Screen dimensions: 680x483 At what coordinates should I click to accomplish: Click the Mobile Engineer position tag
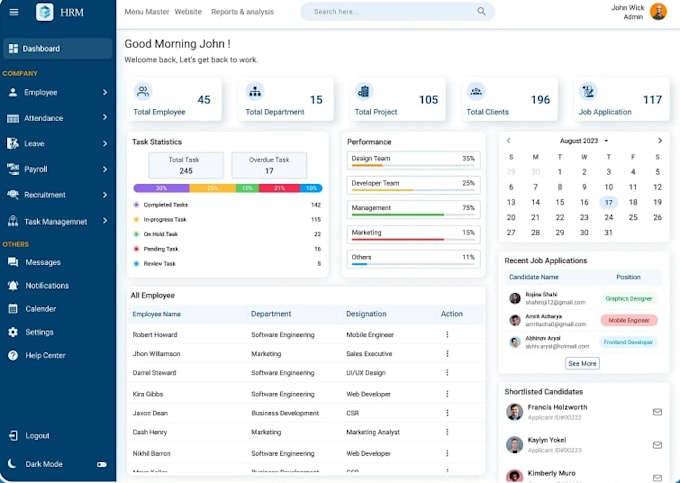tap(629, 320)
